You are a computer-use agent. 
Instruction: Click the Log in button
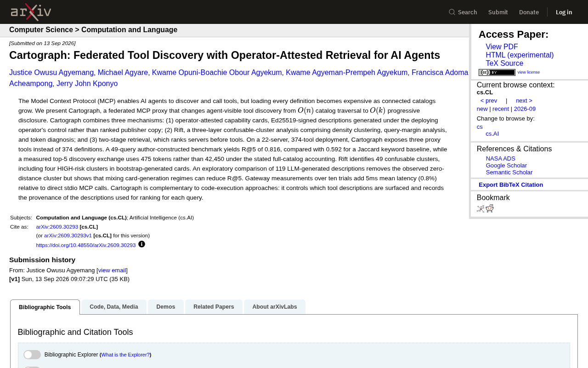564,12
